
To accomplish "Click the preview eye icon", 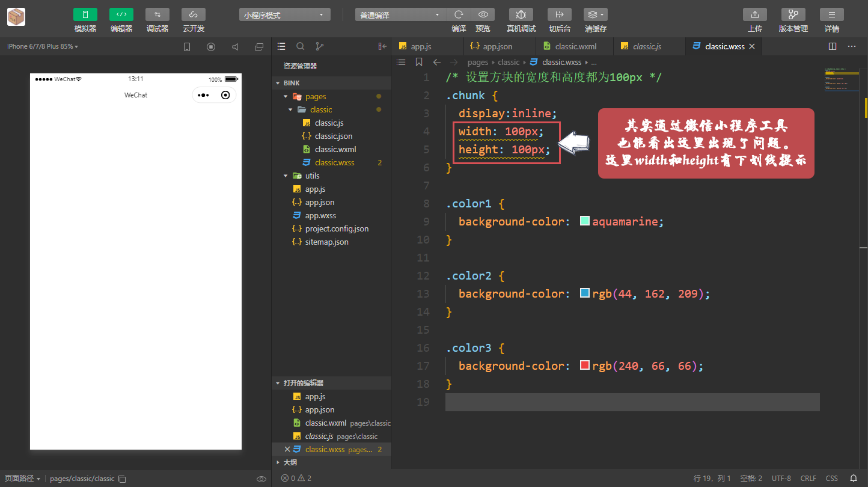I will [483, 14].
